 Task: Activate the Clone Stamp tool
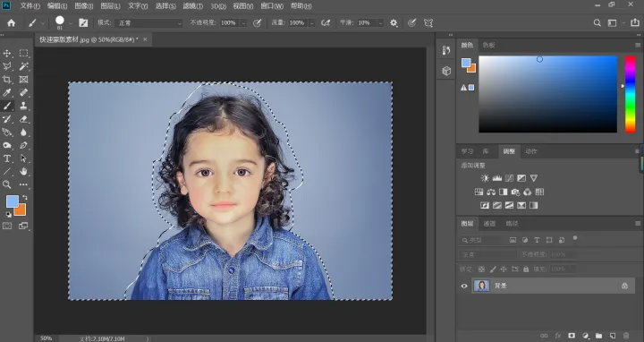(24, 106)
